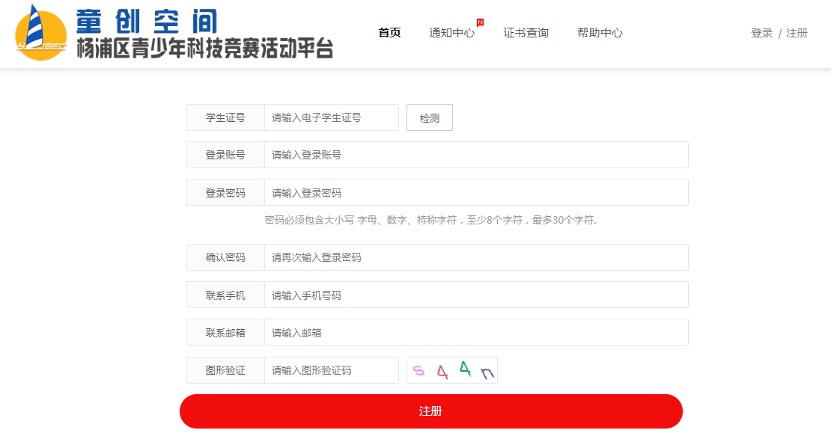Refresh the captcha image
Image resolution: width=832 pixels, height=446 pixels.
tap(452, 371)
